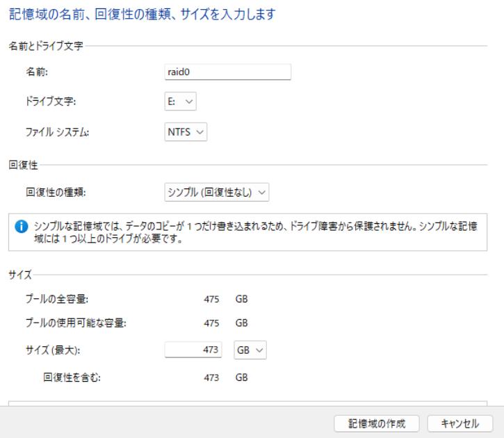Click the サイズ (最大) label
Screen dimensions: 504x438
[x=53, y=350]
